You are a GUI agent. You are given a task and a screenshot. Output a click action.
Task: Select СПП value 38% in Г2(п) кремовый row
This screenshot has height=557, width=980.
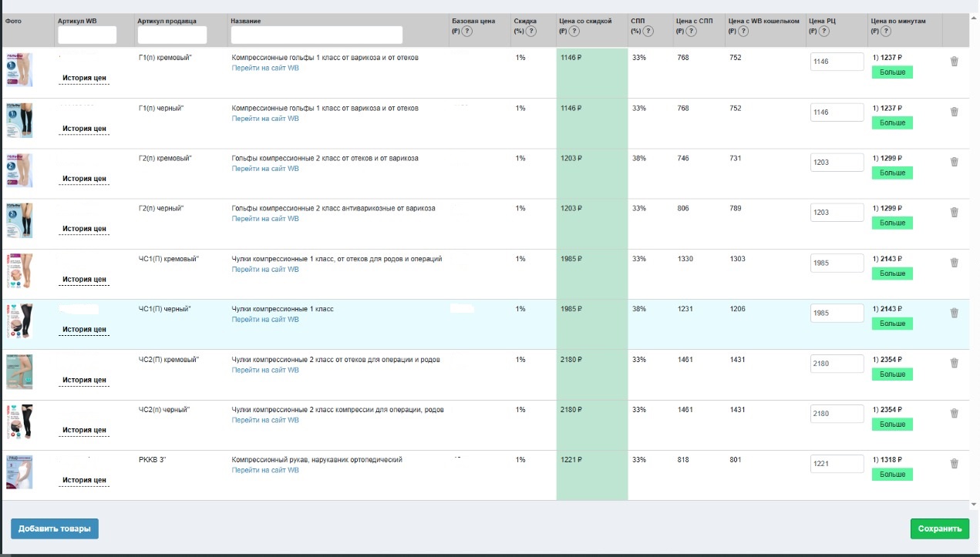coord(638,159)
